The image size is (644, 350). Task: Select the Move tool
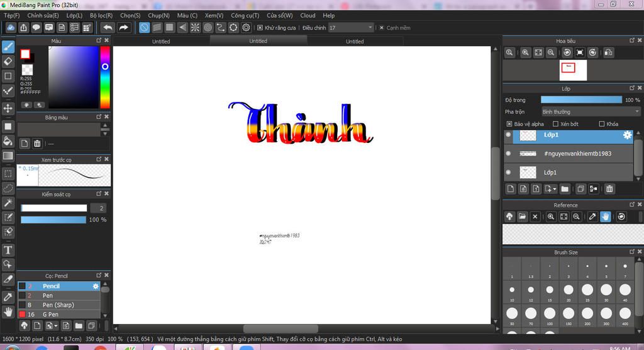coord(8,108)
